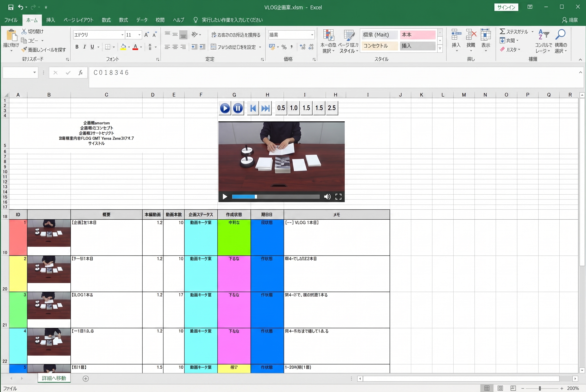This screenshot has width=586, height=392.
Task: Expand the cell styles gallery
Action: [x=440, y=48]
